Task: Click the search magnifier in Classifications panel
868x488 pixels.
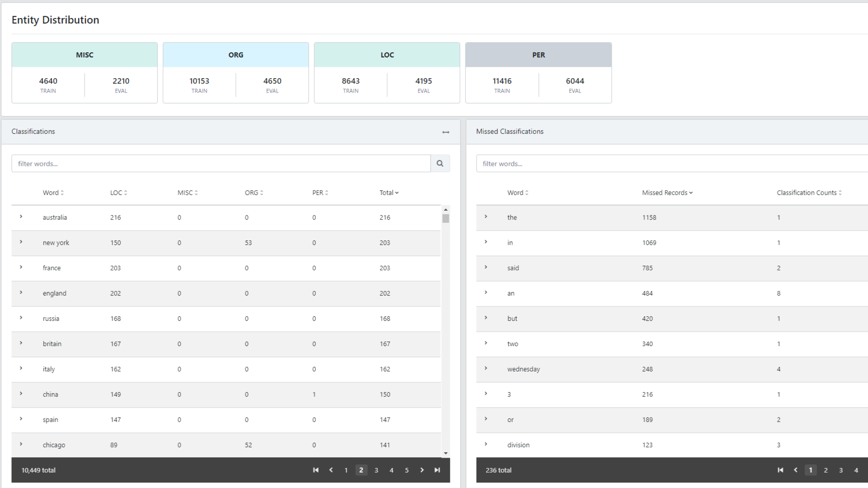Action: pyautogui.click(x=440, y=163)
